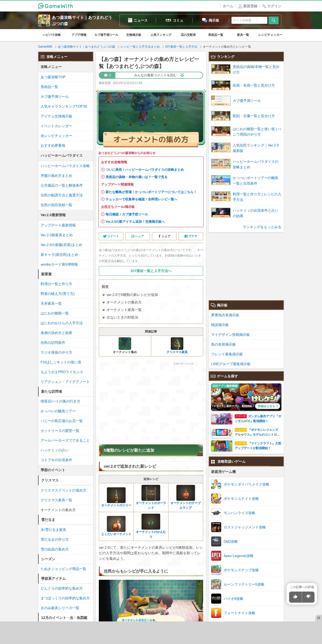This screenshot has height=644, width=322.
Task: Jump to 出ないときの対処法 in contents
Action: 122,317
